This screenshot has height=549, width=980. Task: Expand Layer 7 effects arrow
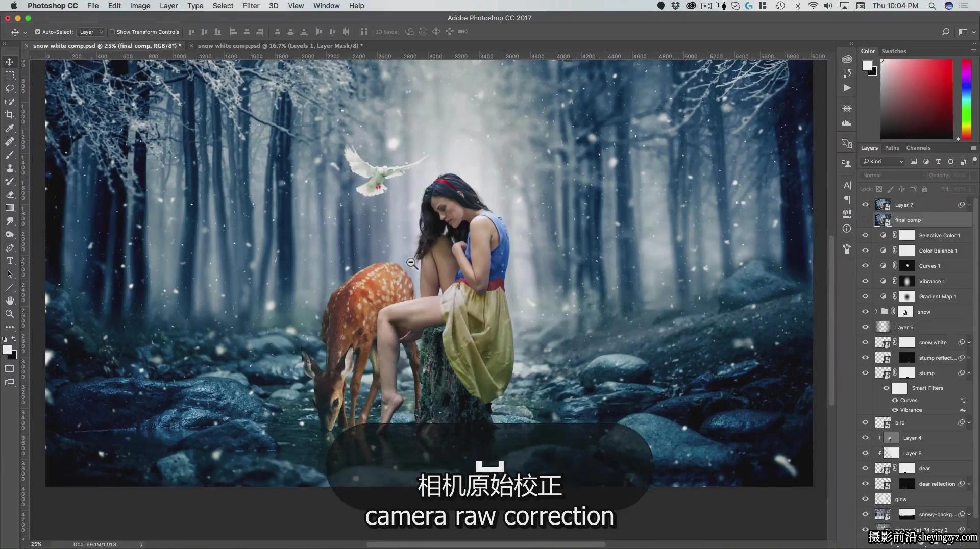click(969, 205)
